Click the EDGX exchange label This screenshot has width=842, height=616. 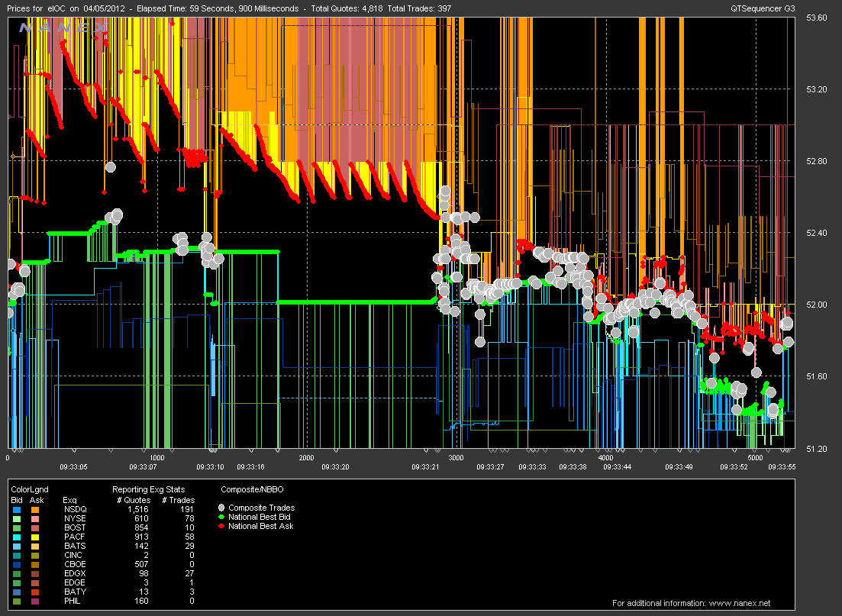pos(74,572)
